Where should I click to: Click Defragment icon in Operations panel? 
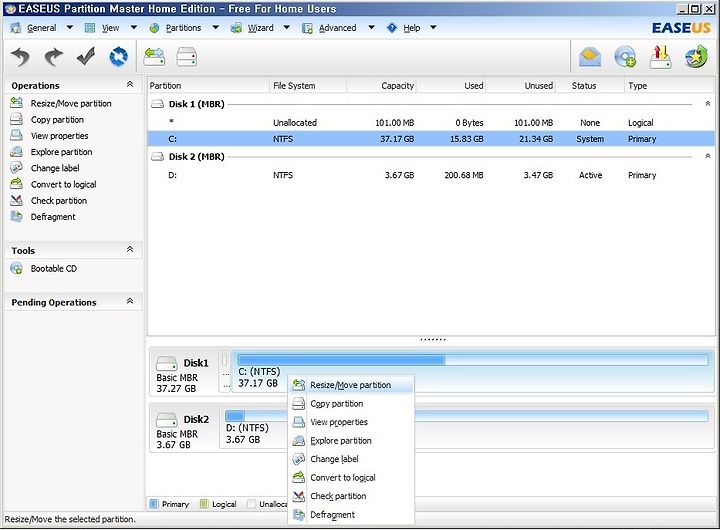pos(17,216)
